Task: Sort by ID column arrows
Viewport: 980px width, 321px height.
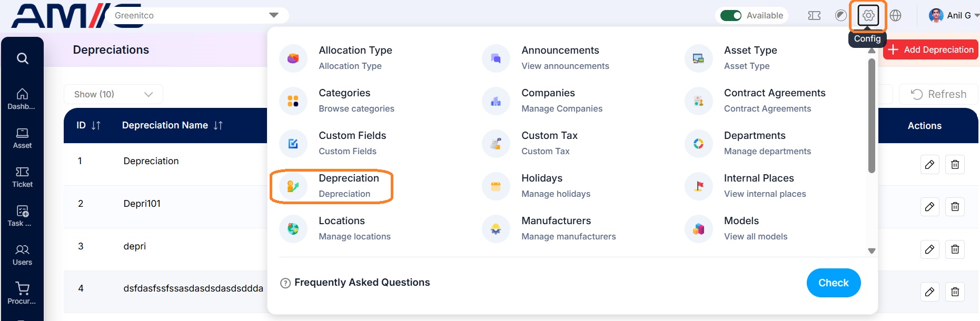Action: [x=96, y=125]
